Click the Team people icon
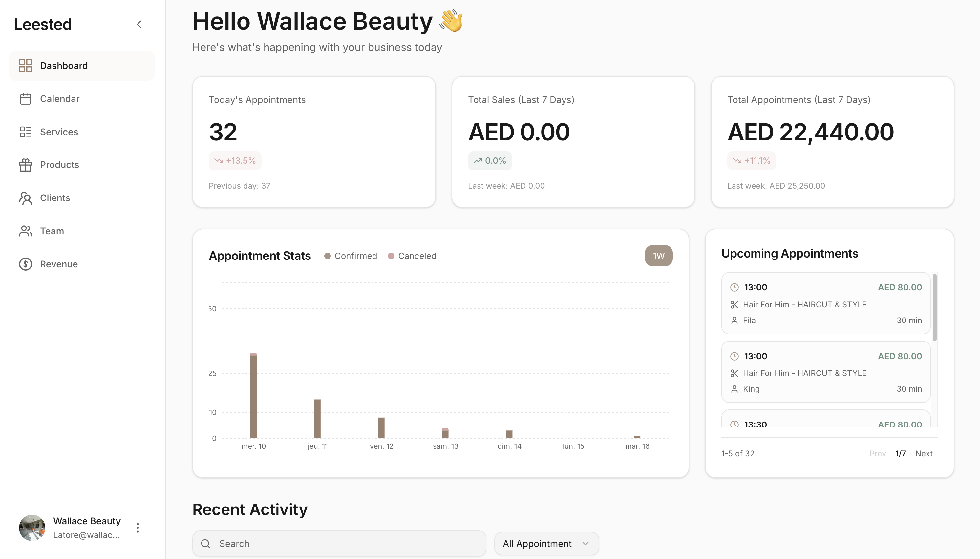The width and height of the screenshot is (980, 559). (25, 231)
